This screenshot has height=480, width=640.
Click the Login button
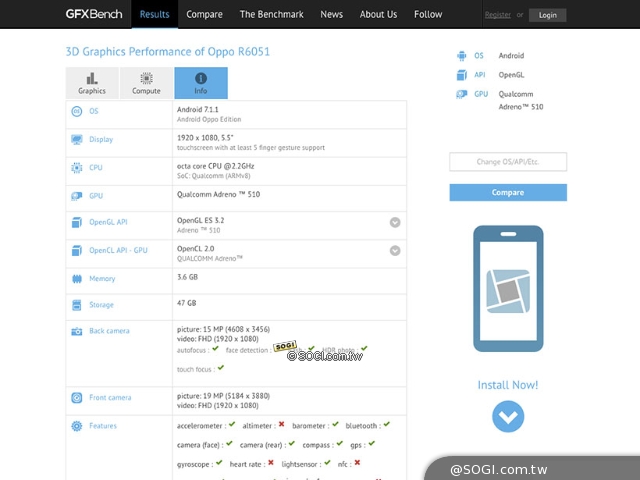[547, 15]
